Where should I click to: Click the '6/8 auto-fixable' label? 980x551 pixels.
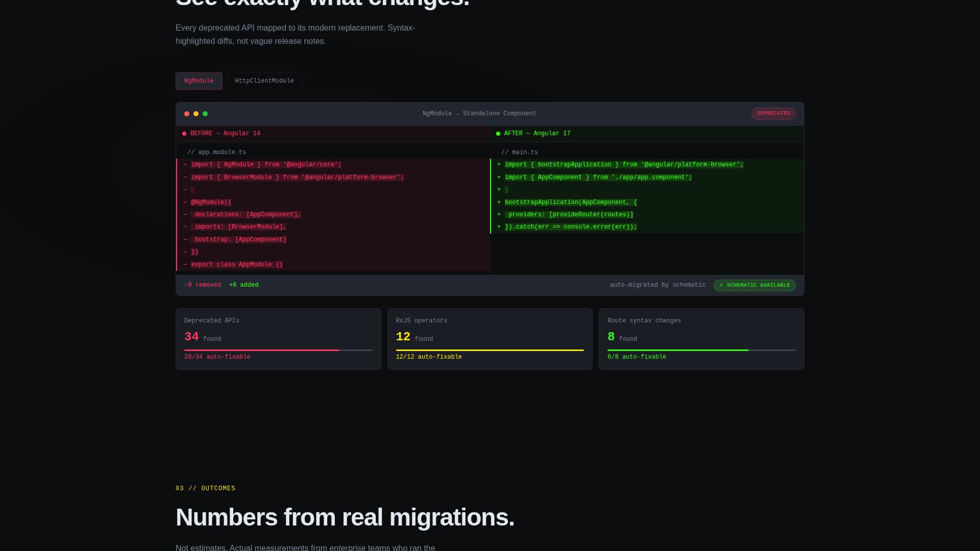pos(636,357)
